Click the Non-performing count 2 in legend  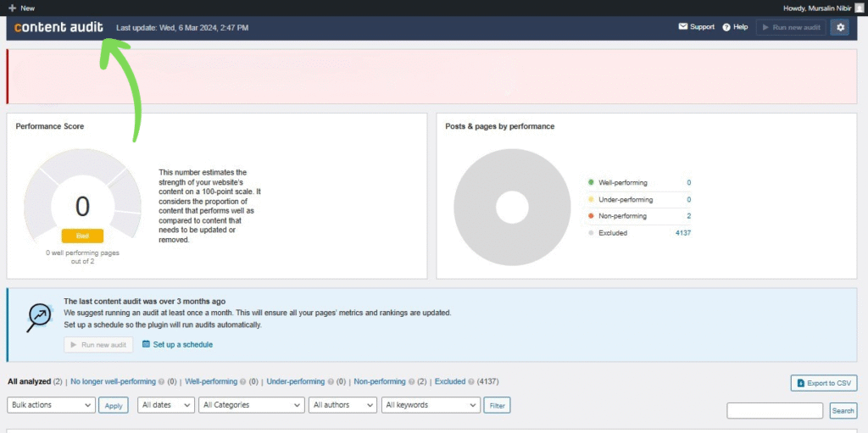click(x=688, y=216)
